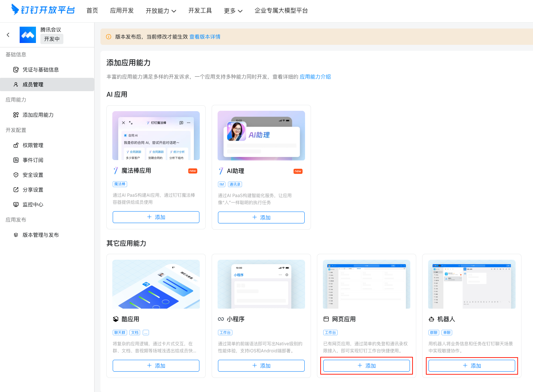
Task: Click the 酷应用 title icon
Action: (116, 319)
